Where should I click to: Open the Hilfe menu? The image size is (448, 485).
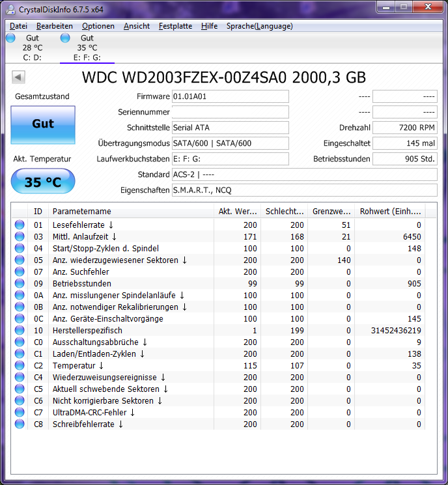pyautogui.click(x=209, y=26)
